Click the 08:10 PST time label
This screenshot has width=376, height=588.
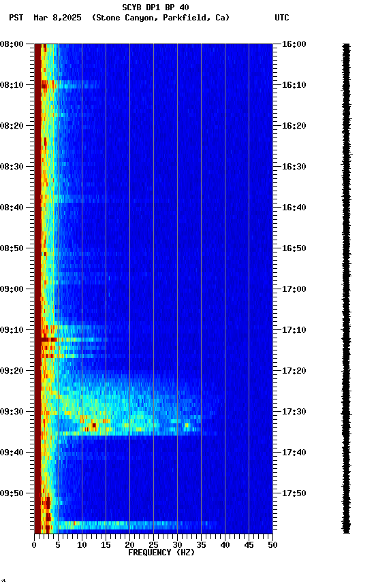12,85
